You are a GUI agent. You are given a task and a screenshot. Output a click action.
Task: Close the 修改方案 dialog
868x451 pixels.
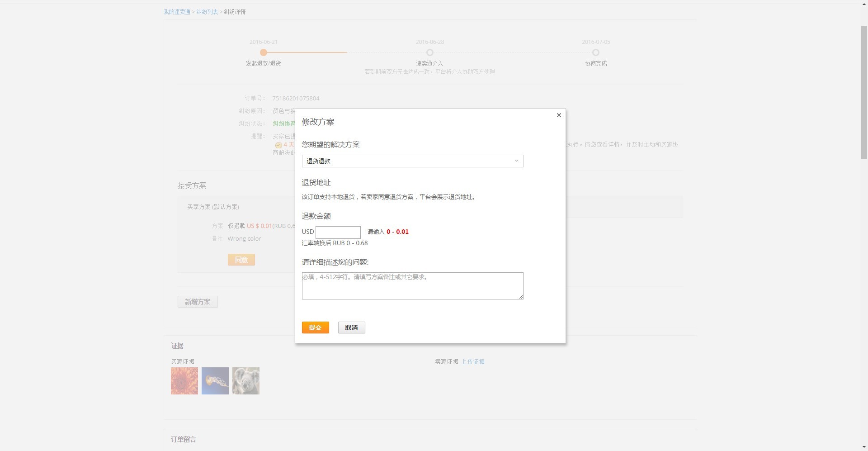[558, 115]
